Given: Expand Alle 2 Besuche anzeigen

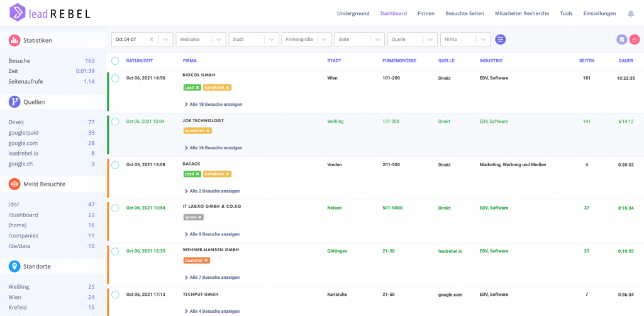Looking at the screenshot, I should click(x=213, y=191).
